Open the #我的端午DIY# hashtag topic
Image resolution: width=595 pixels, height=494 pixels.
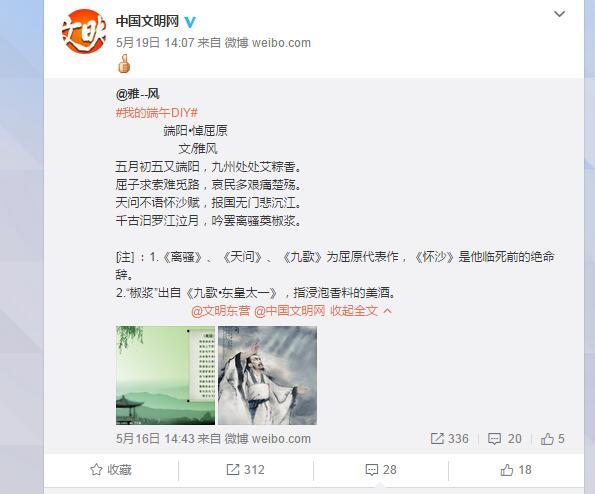click(157, 113)
